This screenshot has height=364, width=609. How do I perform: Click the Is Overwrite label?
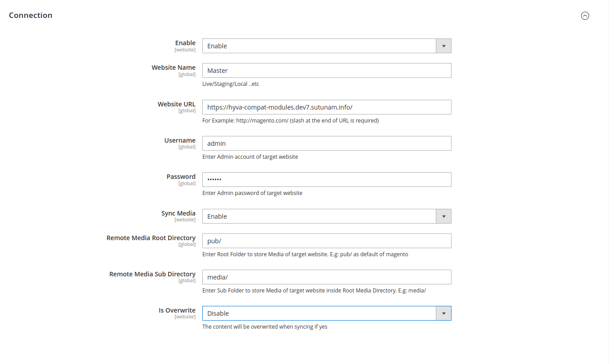click(177, 310)
